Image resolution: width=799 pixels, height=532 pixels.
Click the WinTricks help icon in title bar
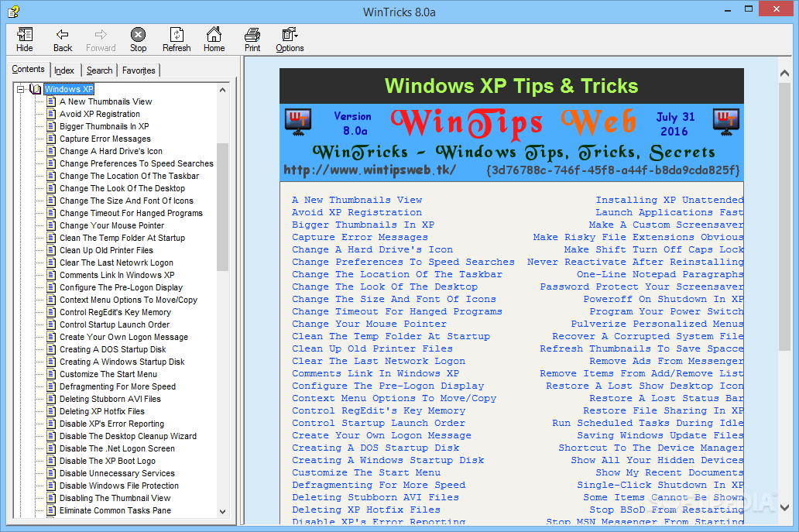click(13, 11)
